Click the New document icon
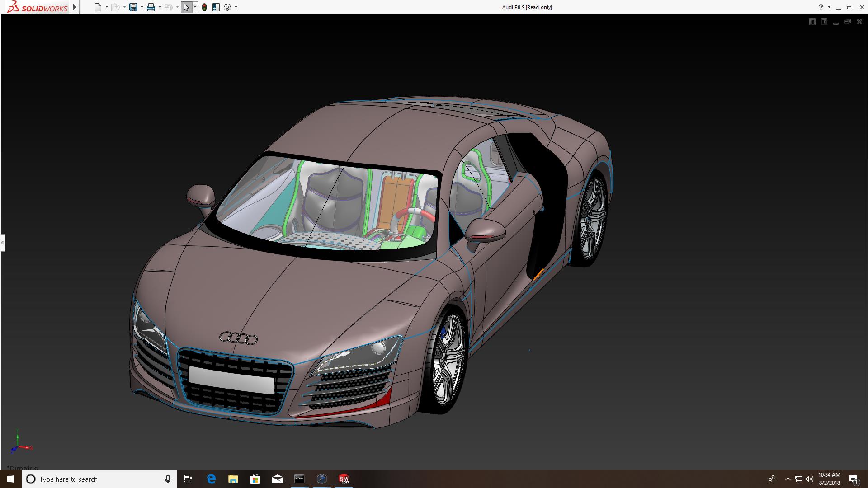This screenshot has width=868, height=488. [x=98, y=7]
